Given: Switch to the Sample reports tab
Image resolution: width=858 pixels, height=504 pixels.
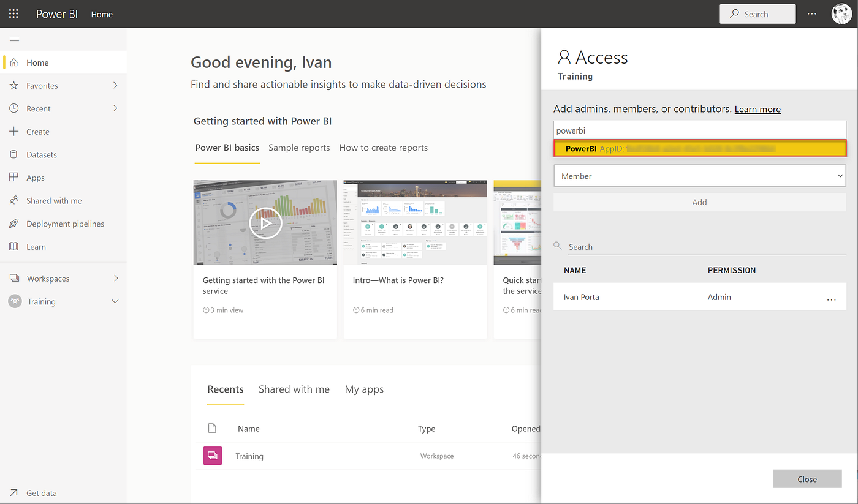Looking at the screenshot, I should 299,147.
